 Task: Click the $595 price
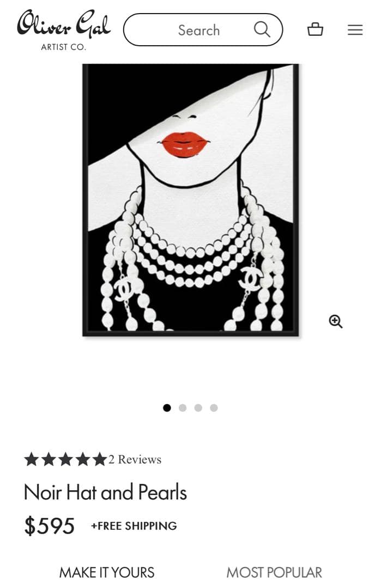click(49, 526)
